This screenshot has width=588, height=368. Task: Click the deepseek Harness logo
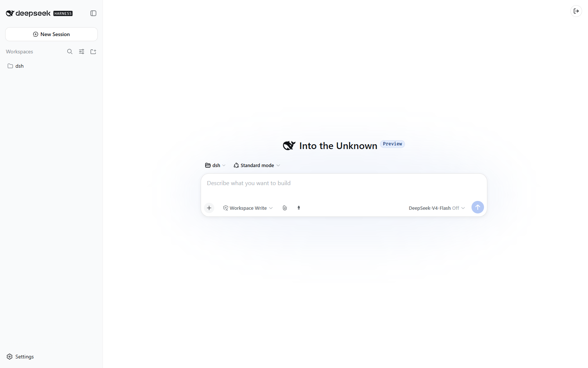pyautogui.click(x=39, y=13)
